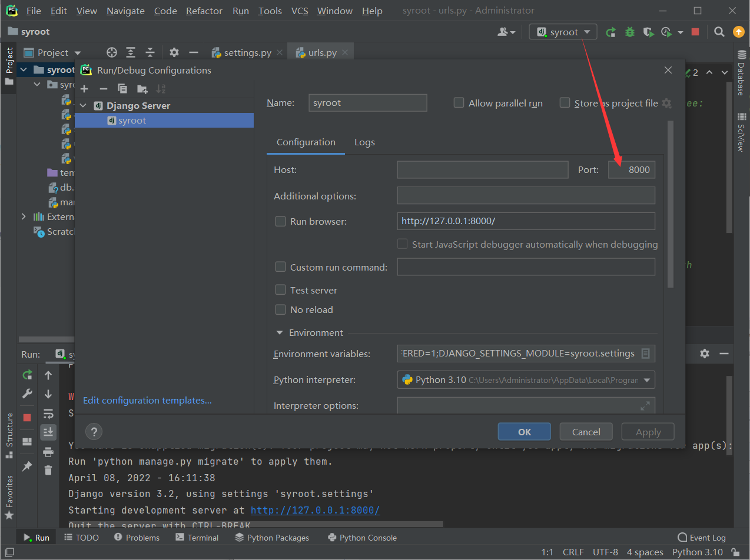Remove selected configuration with minus icon
The image size is (750, 560).
click(x=104, y=89)
